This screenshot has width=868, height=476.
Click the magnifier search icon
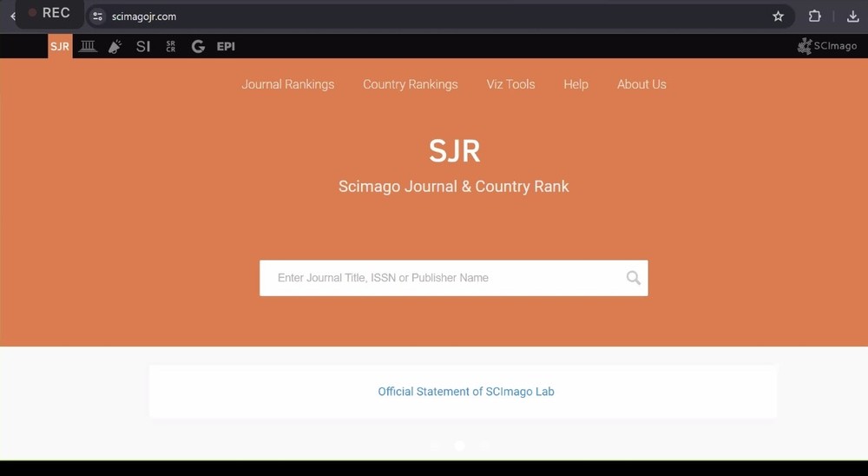634,278
